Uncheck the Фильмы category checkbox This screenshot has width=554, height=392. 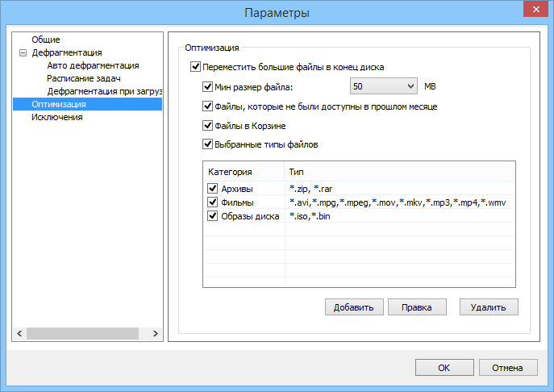pyautogui.click(x=212, y=202)
